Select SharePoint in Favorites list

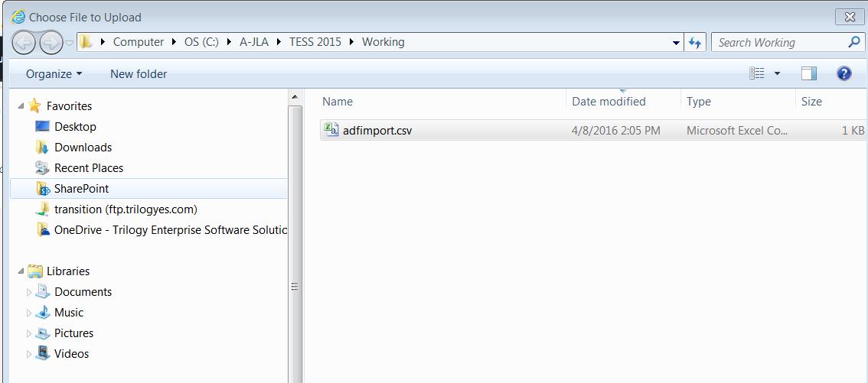click(81, 189)
